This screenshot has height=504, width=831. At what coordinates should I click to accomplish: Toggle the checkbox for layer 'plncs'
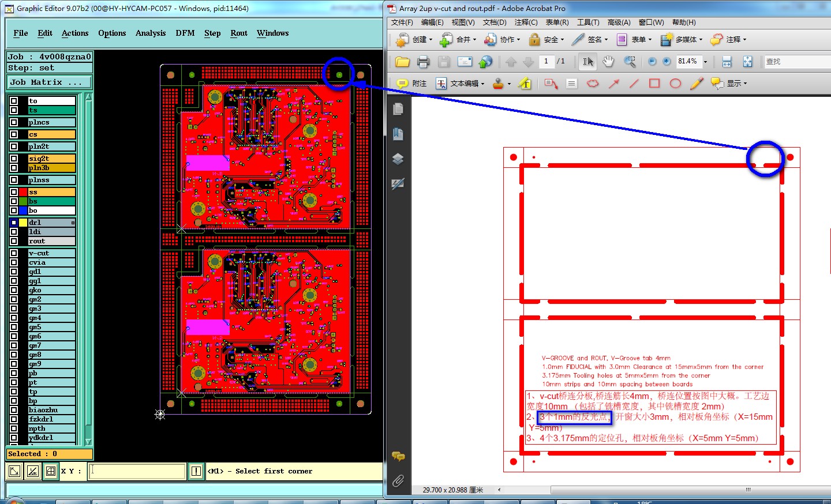click(x=13, y=122)
